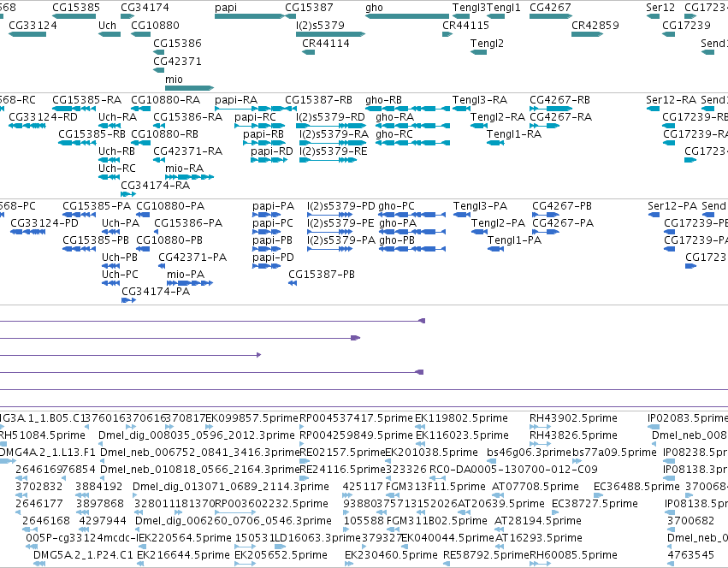Select the CR44115 gene label
Screen dimensions: 728x568
click(x=465, y=25)
